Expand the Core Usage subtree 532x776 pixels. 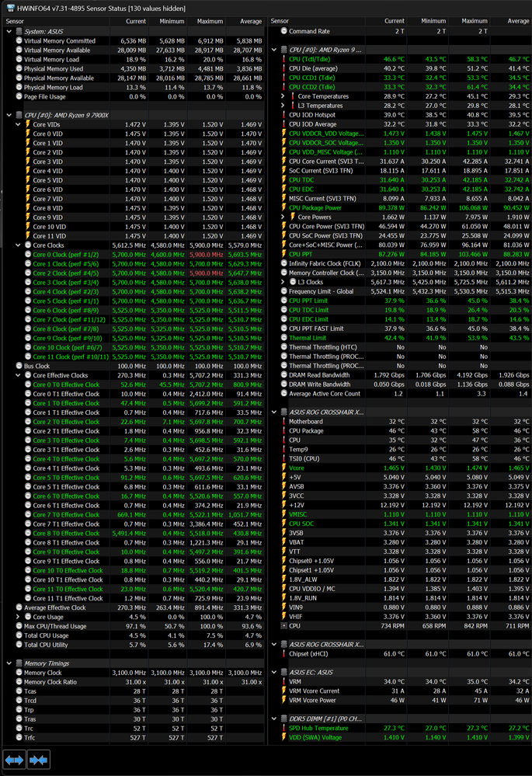pos(18,617)
